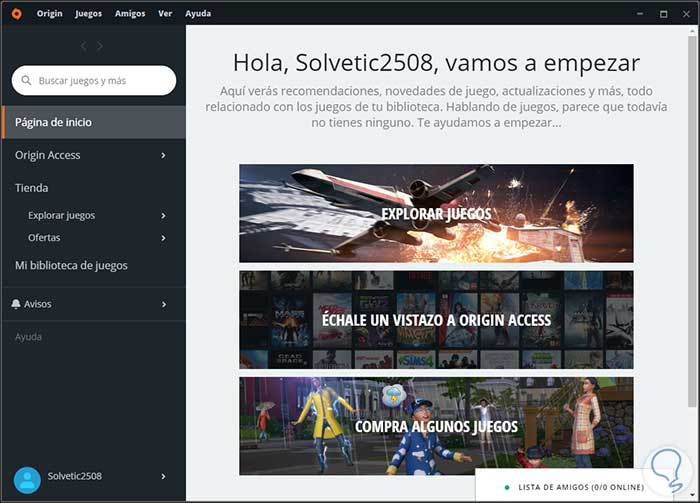Open Avisos notifications entry
Screen dimensions: 700x503
(38, 304)
